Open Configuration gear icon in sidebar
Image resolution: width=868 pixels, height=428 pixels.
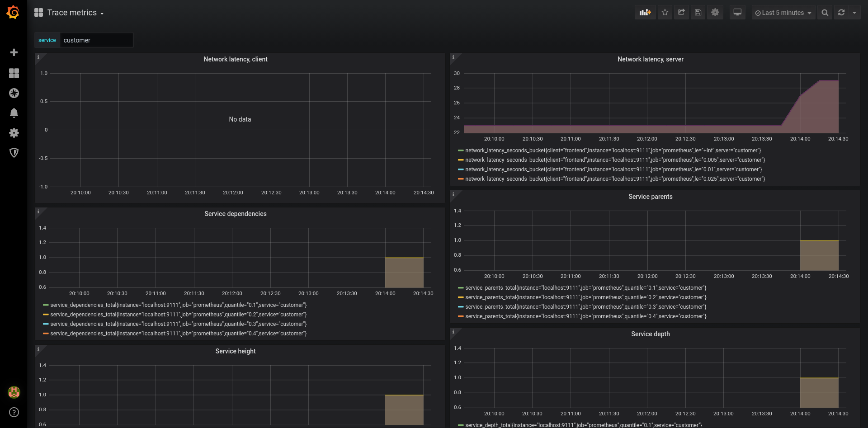coord(14,133)
